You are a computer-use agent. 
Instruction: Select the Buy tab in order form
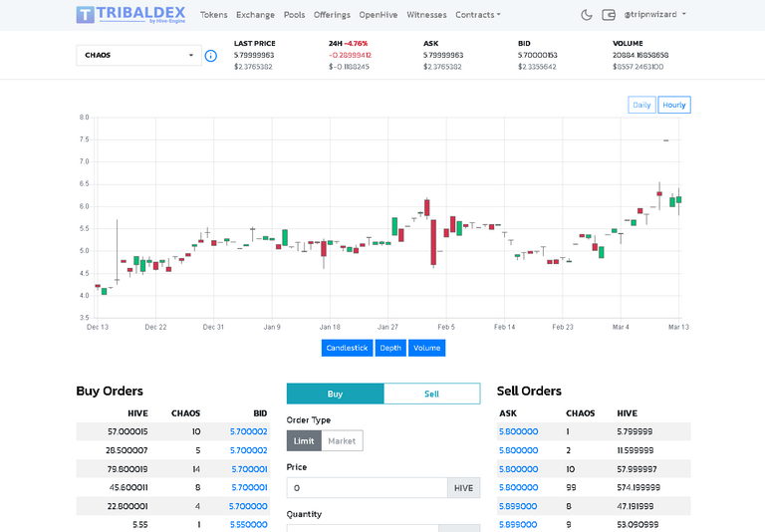click(x=335, y=394)
